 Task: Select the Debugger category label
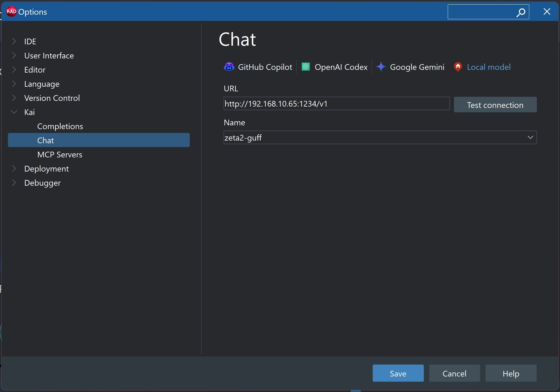[42, 183]
